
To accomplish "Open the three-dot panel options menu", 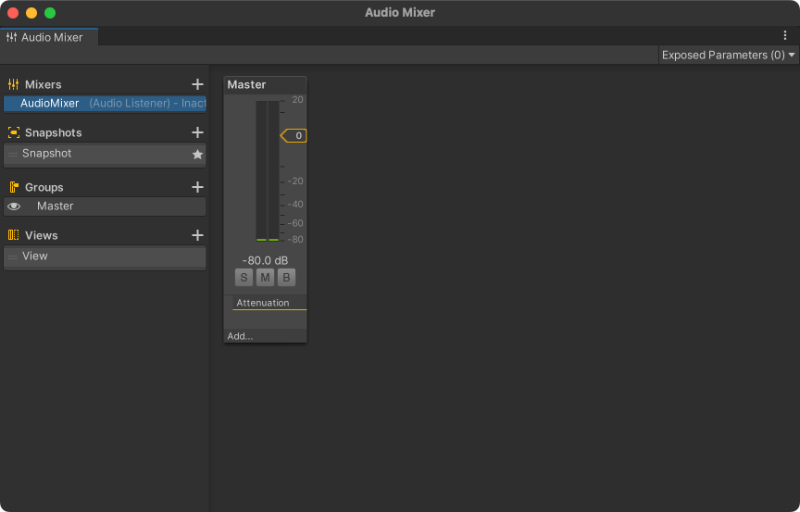I will (785, 35).
